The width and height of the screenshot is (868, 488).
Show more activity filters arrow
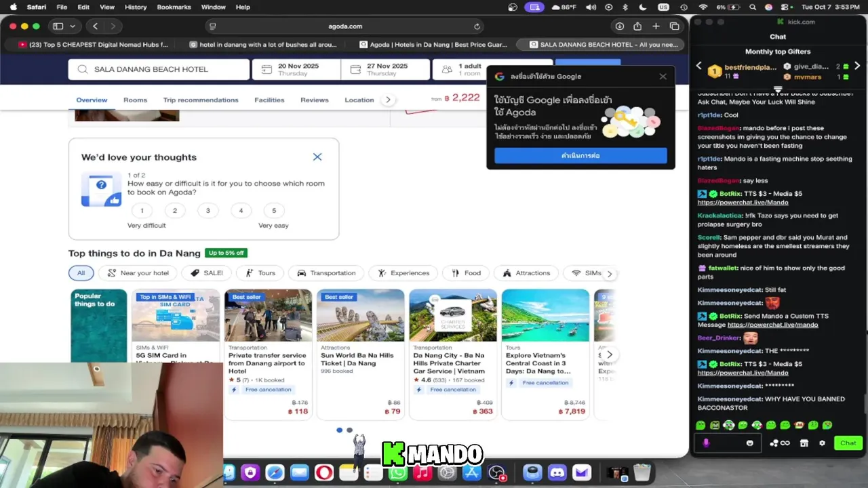point(609,274)
